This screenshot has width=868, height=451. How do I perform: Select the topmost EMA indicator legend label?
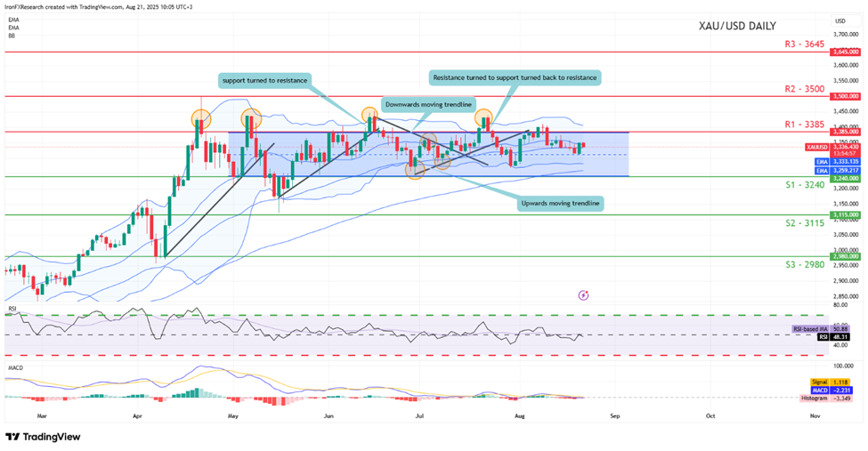click(x=12, y=18)
